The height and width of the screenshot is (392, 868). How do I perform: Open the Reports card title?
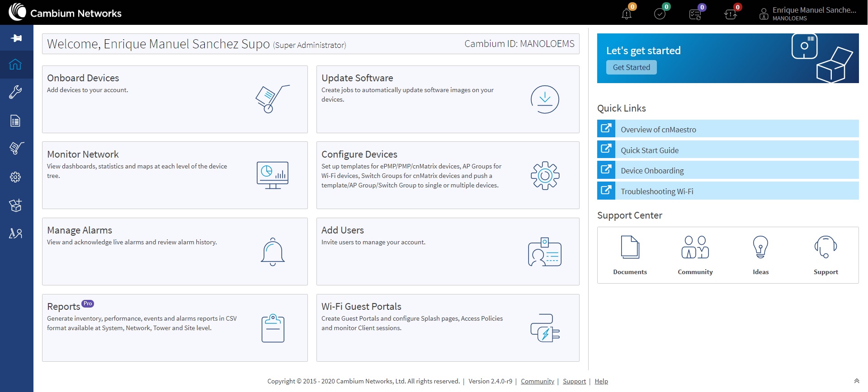(64, 307)
